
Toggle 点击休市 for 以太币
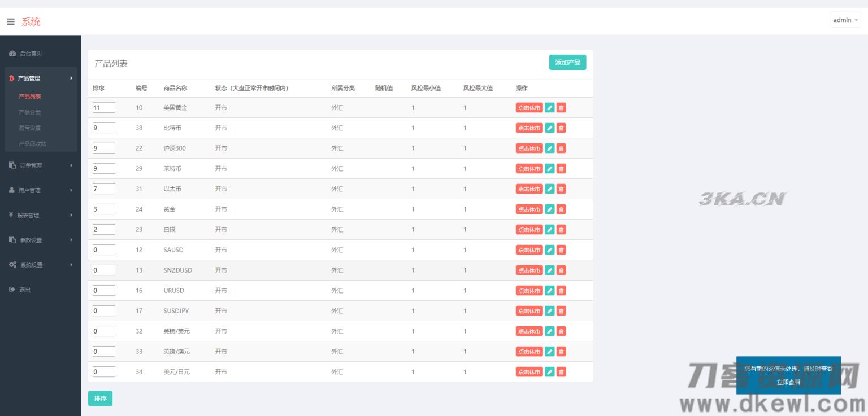point(529,189)
